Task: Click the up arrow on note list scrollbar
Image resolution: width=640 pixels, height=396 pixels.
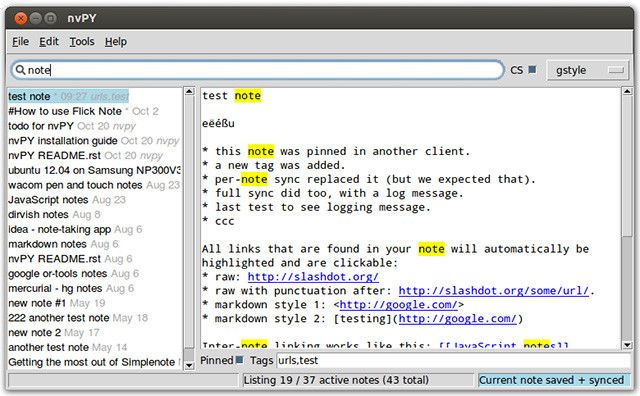Action: coord(189,91)
